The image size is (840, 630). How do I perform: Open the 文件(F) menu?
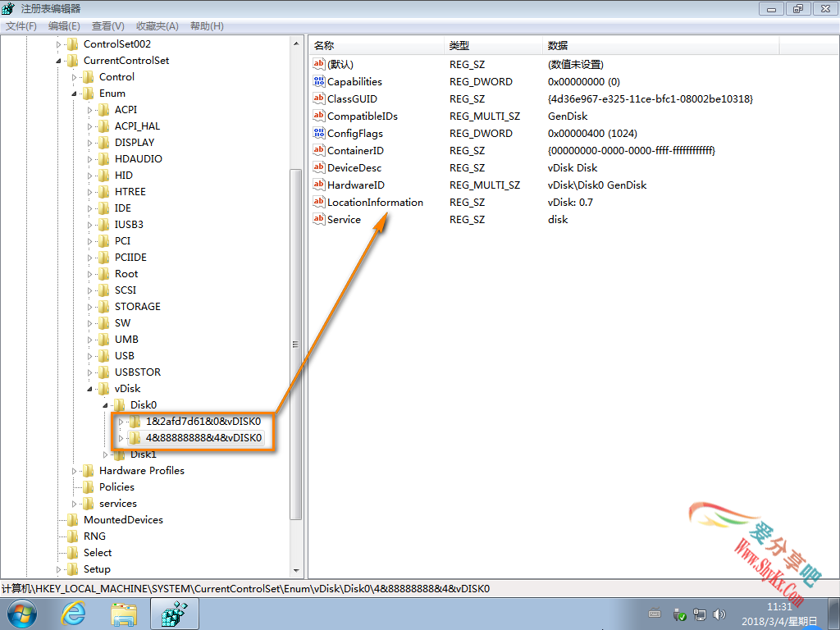click(x=21, y=25)
